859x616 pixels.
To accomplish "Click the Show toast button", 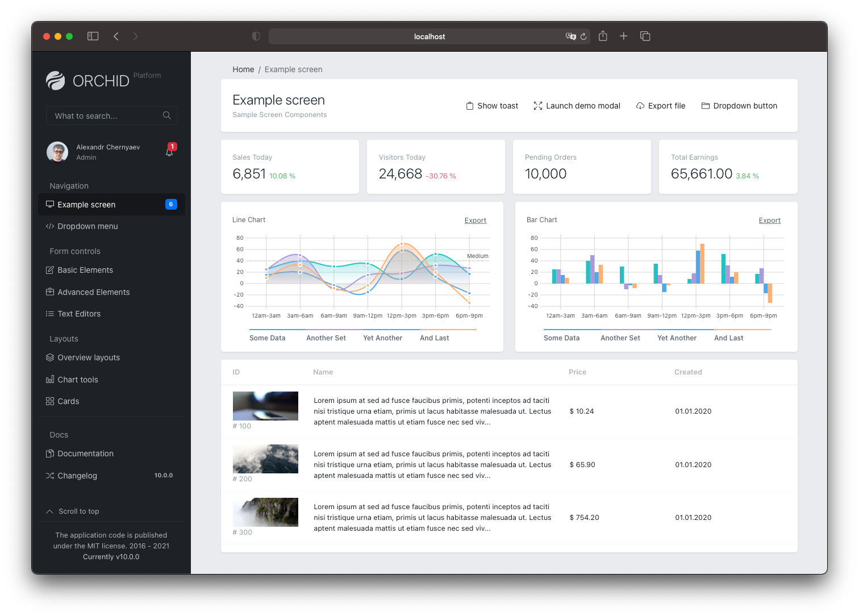I will tap(492, 106).
